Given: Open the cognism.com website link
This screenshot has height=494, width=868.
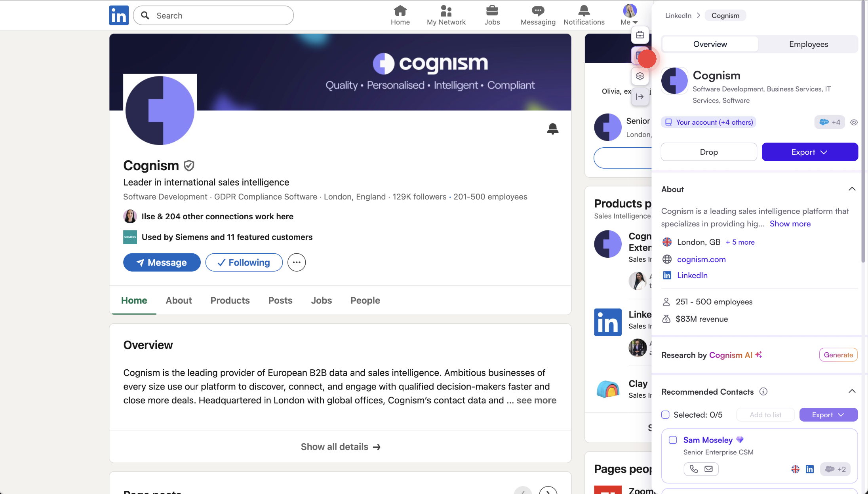Looking at the screenshot, I should point(701,260).
